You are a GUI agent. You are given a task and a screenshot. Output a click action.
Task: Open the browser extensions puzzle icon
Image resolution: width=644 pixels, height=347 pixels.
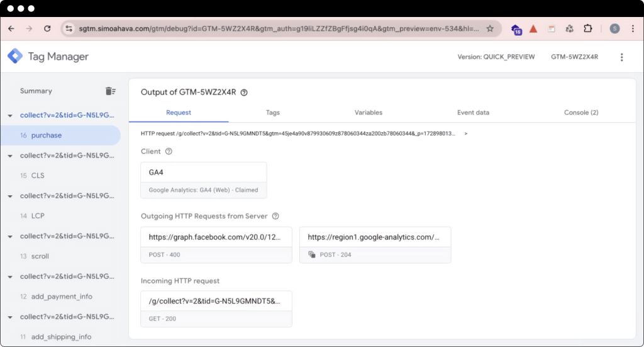[x=588, y=28]
